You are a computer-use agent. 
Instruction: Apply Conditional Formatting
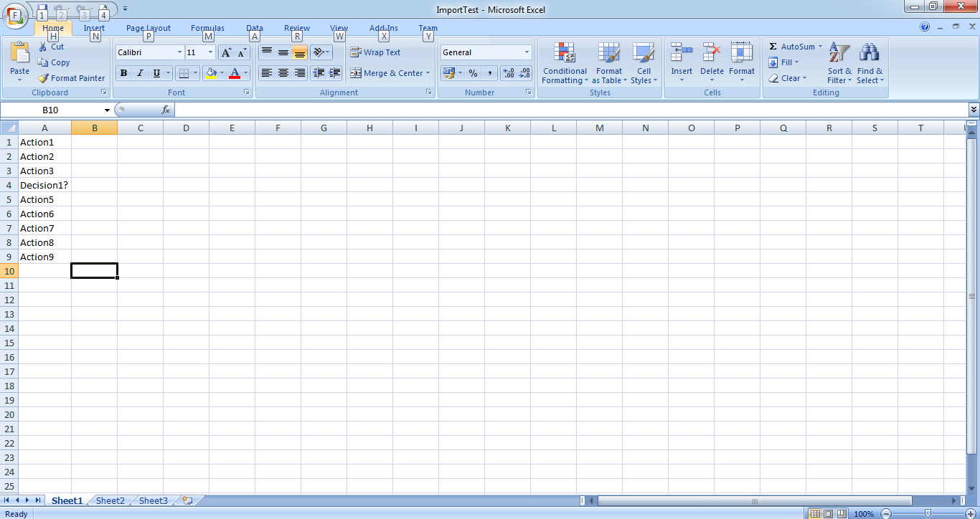[565, 62]
